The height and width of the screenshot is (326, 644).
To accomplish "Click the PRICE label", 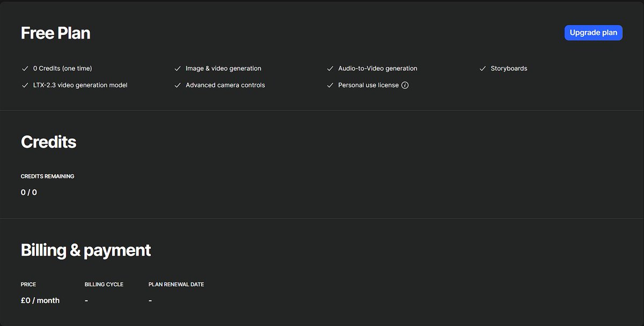I will click(x=28, y=285).
